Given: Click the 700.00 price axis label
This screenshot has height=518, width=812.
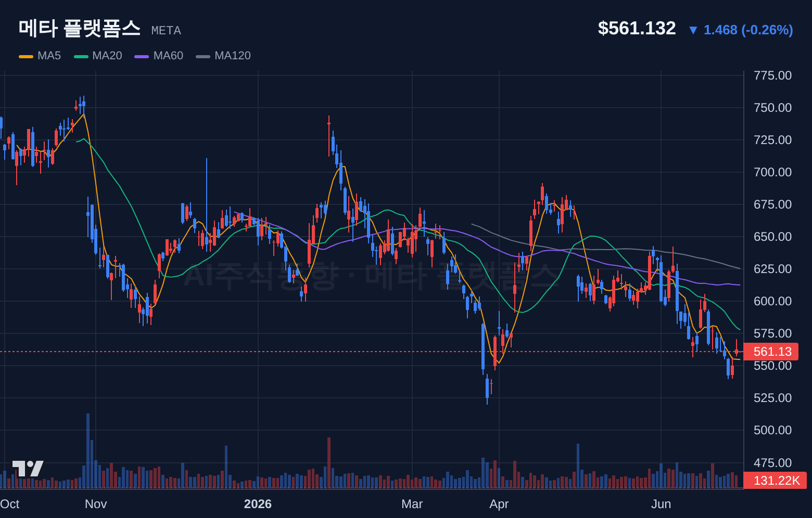Looking at the screenshot, I should tap(772, 172).
